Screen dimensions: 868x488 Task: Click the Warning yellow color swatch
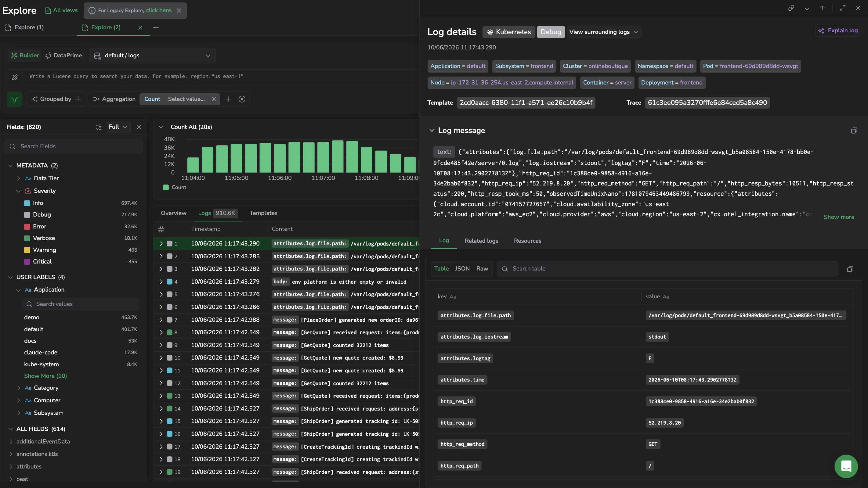(x=27, y=250)
